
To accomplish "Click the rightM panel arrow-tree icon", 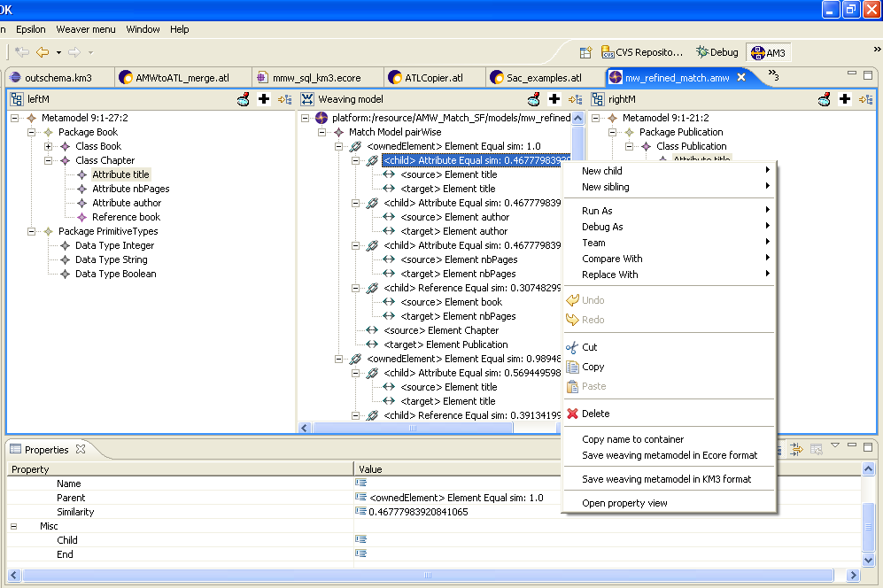I will (866, 100).
